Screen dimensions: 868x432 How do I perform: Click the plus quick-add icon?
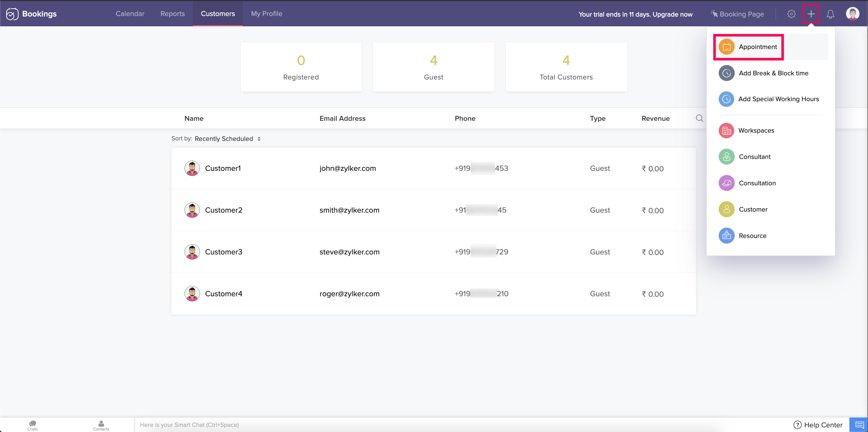(811, 14)
